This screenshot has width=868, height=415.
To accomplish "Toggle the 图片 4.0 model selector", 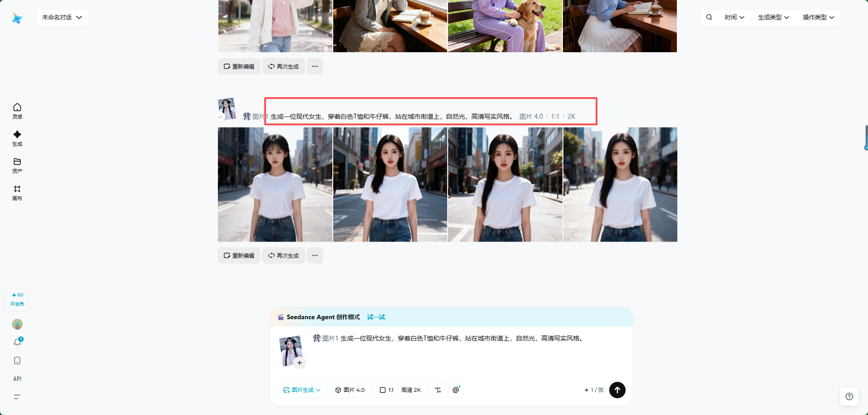I will [x=350, y=390].
